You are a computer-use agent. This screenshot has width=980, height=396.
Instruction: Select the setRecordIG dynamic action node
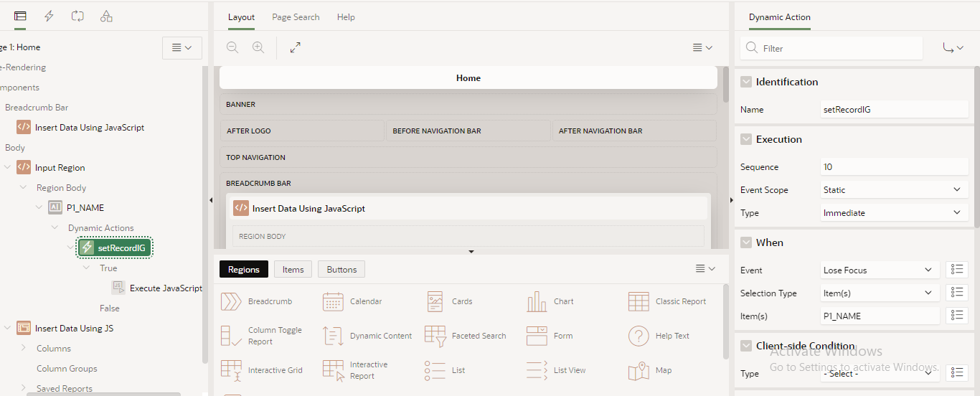[x=115, y=248]
